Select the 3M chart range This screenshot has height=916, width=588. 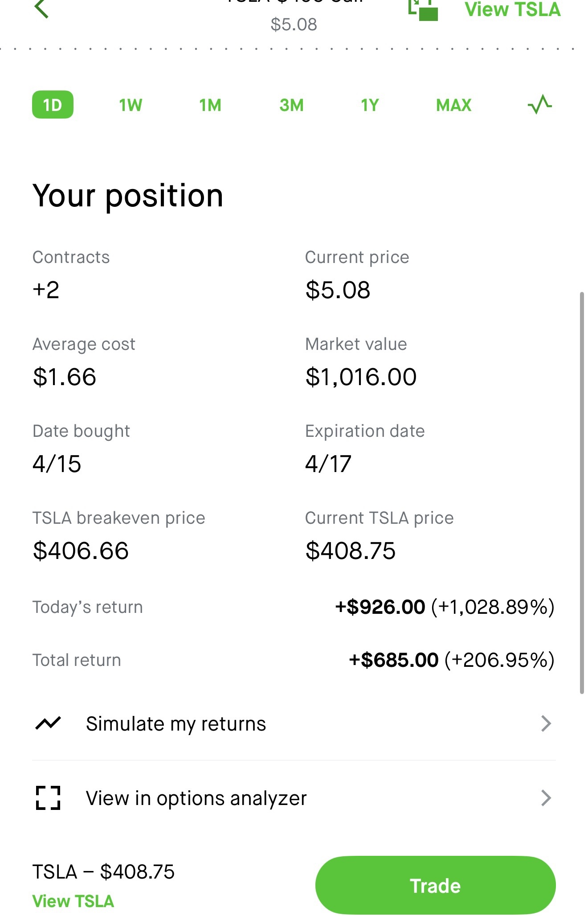(292, 105)
